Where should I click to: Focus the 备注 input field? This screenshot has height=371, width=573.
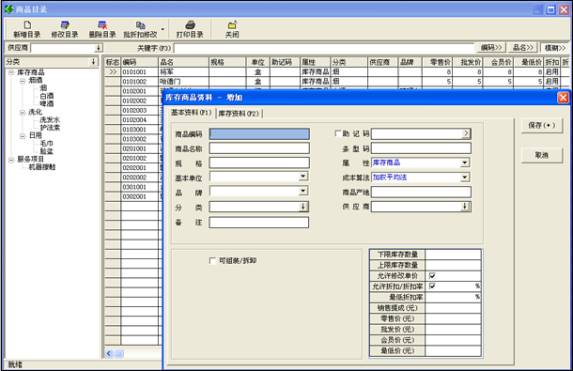pyautogui.click(x=259, y=222)
